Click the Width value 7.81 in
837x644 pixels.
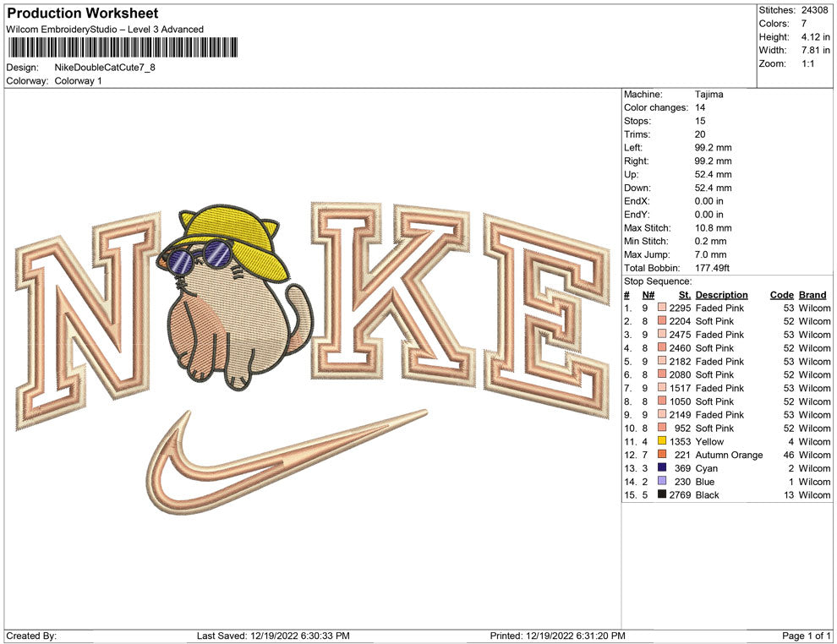[815, 50]
